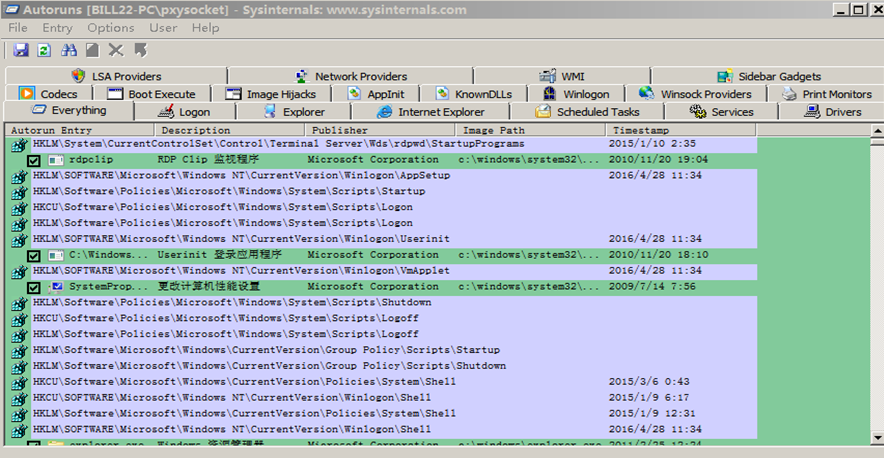Screen dimensions: 884x458
Task: Click timestamp 2015/1/9 12:31
Action: (652, 413)
